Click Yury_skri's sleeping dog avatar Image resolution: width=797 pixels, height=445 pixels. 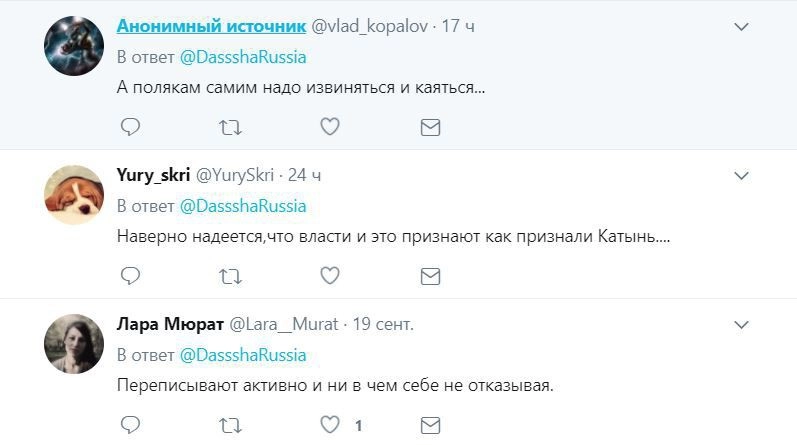click(x=75, y=194)
